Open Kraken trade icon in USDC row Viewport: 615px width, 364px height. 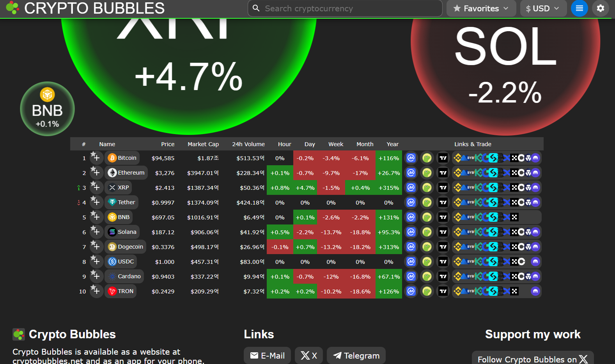click(x=535, y=262)
